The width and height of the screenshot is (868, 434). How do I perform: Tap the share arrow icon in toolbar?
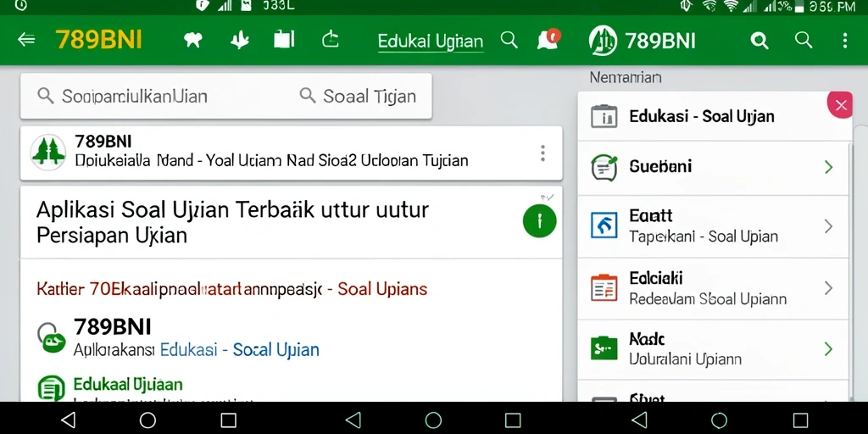330,39
